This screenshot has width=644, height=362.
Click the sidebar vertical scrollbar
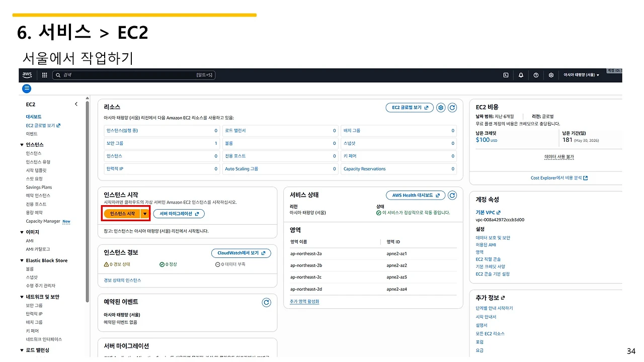[x=88, y=201]
